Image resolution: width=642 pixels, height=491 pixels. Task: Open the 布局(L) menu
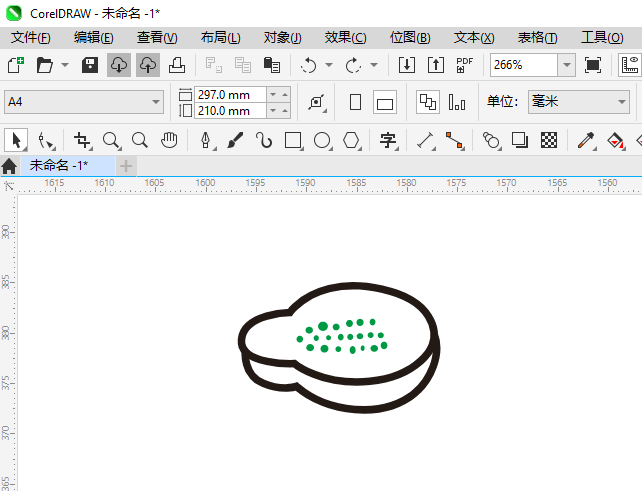pos(220,38)
